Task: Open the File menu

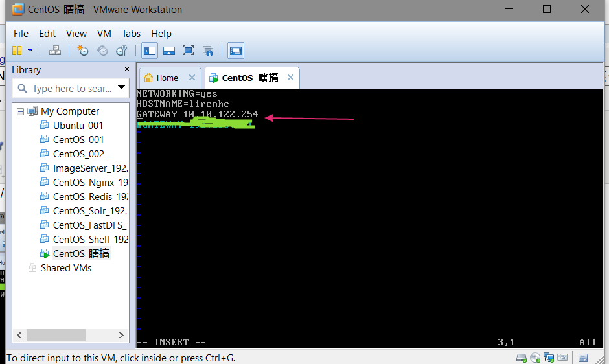Action: click(x=21, y=34)
